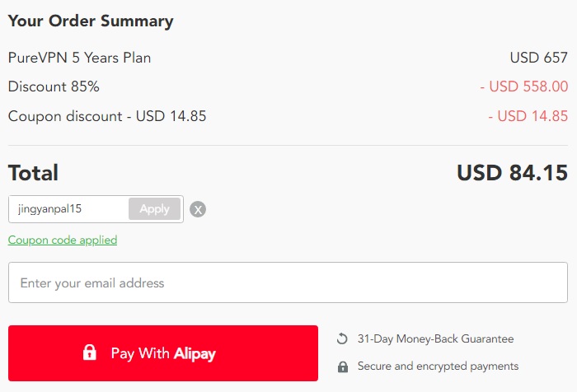Click the Discount 85% line label

(x=54, y=86)
